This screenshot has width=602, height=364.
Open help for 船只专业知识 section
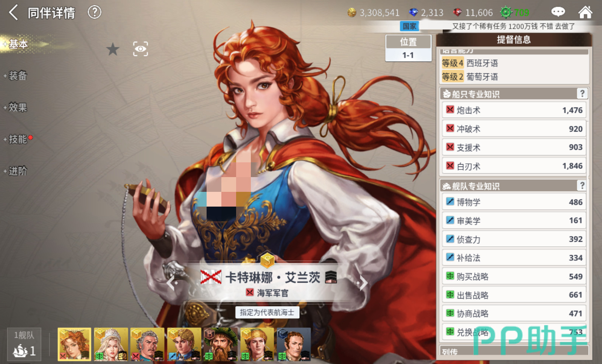pyautogui.click(x=582, y=93)
